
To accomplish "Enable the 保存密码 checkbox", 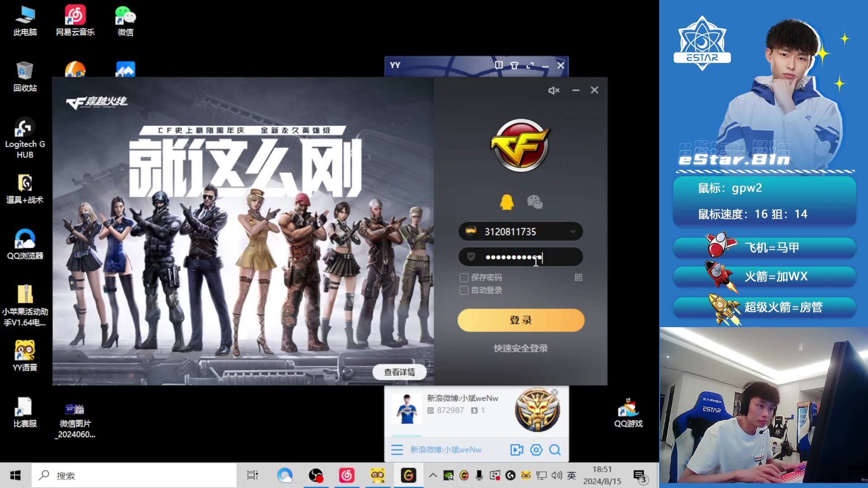I will [x=464, y=277].
